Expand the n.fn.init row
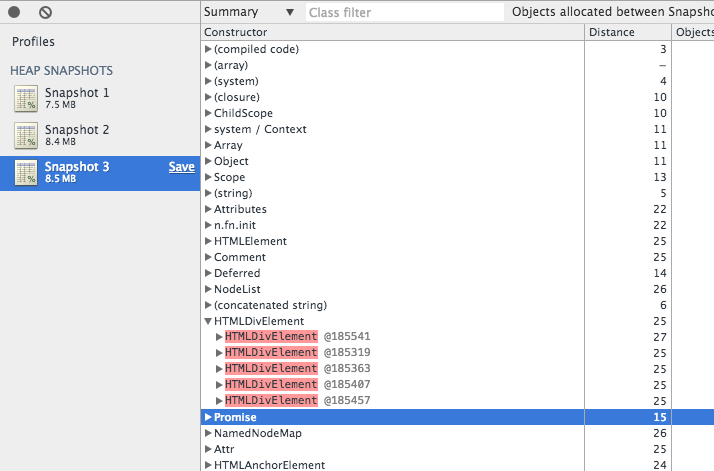714x471 pixels. [208, 225]
